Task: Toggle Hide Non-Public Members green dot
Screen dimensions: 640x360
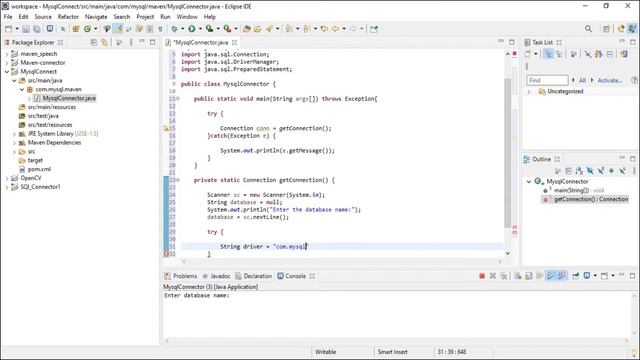Action: click(x=611, y=171)
